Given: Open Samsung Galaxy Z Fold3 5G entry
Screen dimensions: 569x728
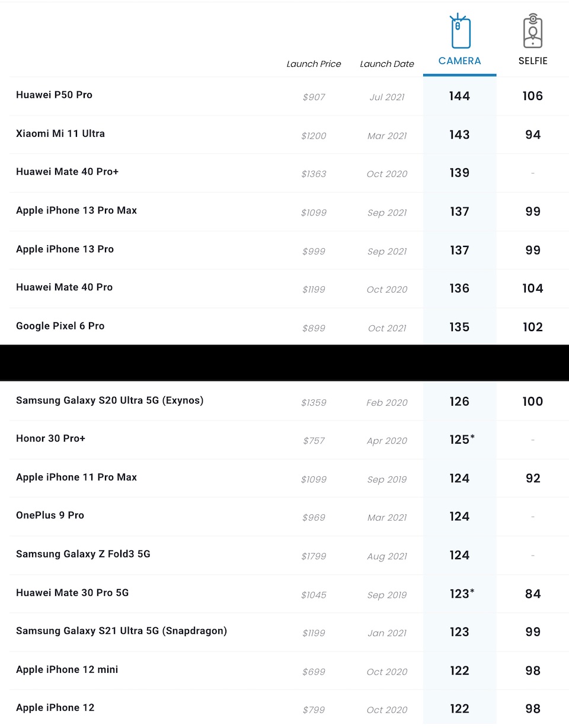Looking at the screenshot, I should pos(83,554).
